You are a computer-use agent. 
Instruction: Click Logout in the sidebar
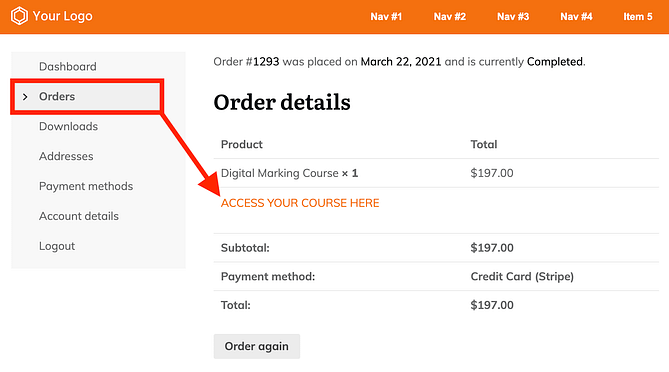(x=57, y=246)
